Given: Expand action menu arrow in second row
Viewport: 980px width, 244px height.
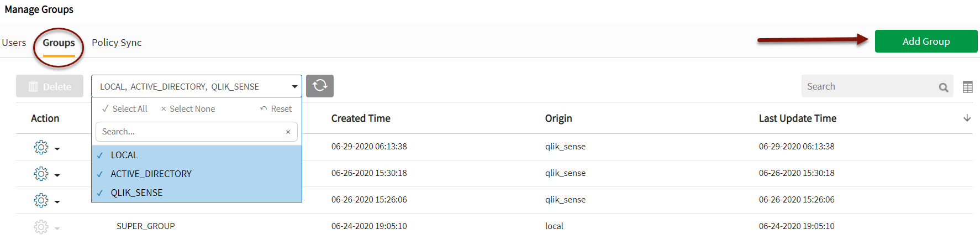Looking at the screenshot, I should point(57,175).
